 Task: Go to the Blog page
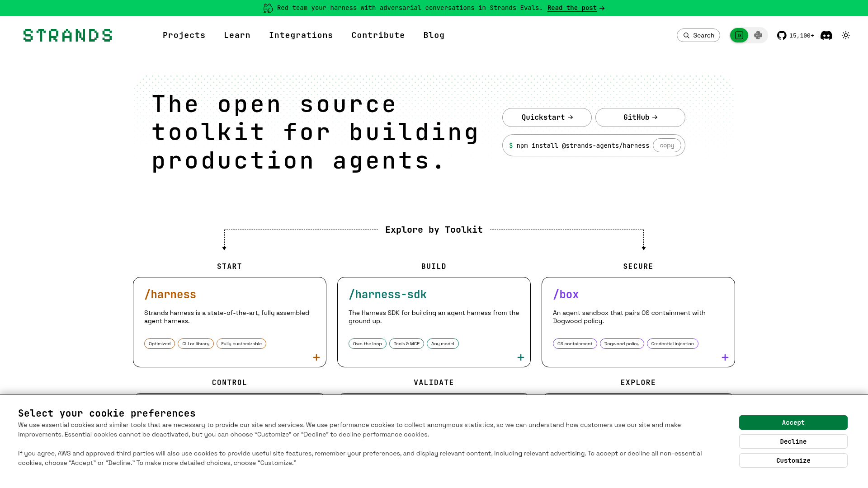tap(434, 35)
